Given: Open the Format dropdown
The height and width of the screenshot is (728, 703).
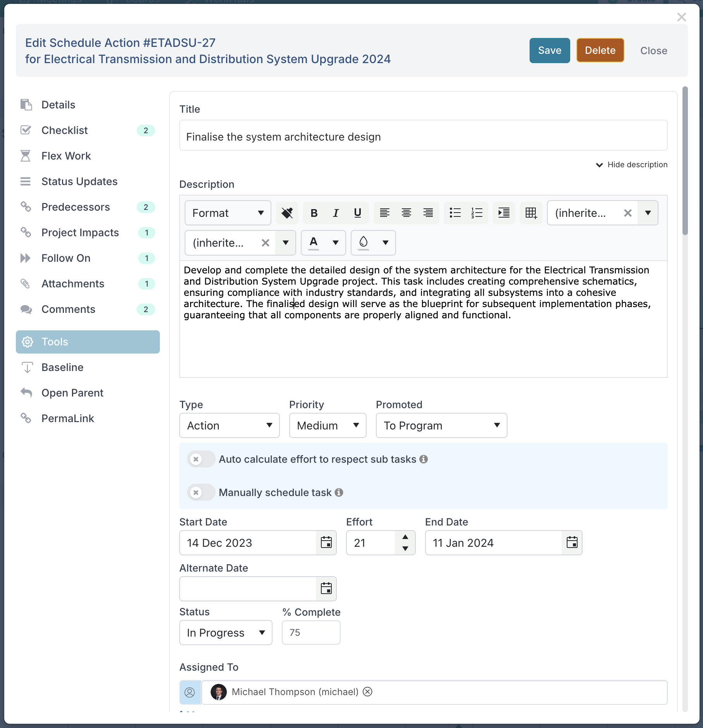Looking at the screenshot, I should 228,213.
